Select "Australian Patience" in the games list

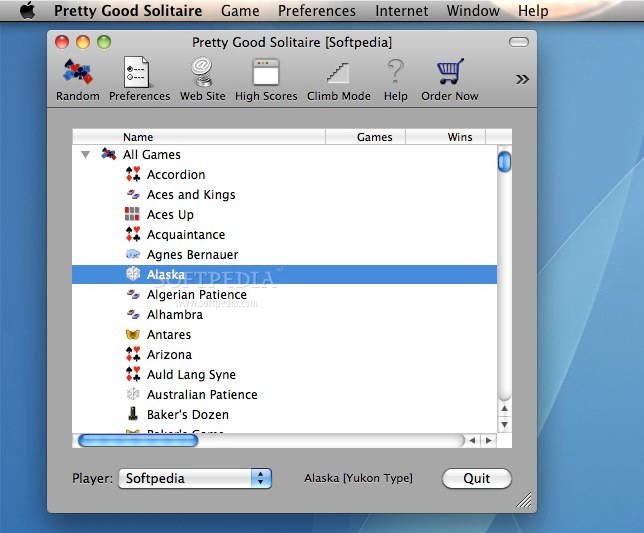coord(202,395)
